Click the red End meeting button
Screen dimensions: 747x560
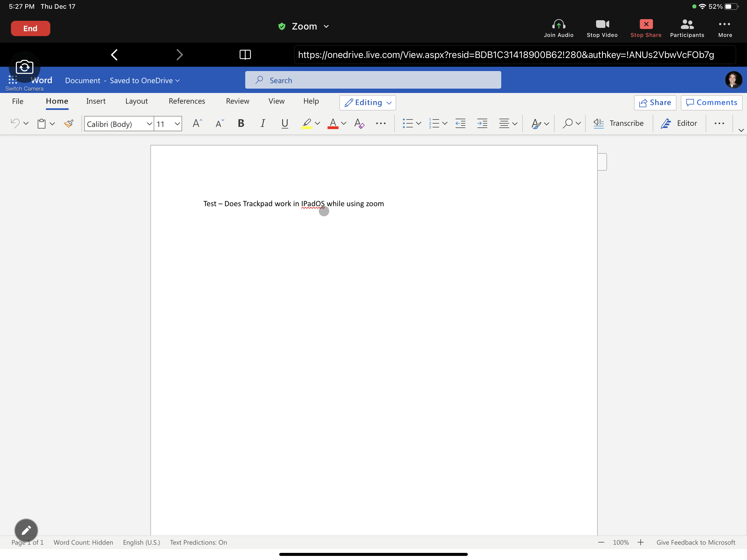(30, 28)
